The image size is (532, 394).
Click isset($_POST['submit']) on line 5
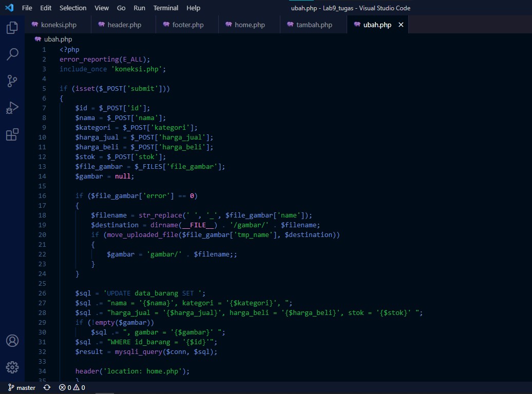point(121,89)
